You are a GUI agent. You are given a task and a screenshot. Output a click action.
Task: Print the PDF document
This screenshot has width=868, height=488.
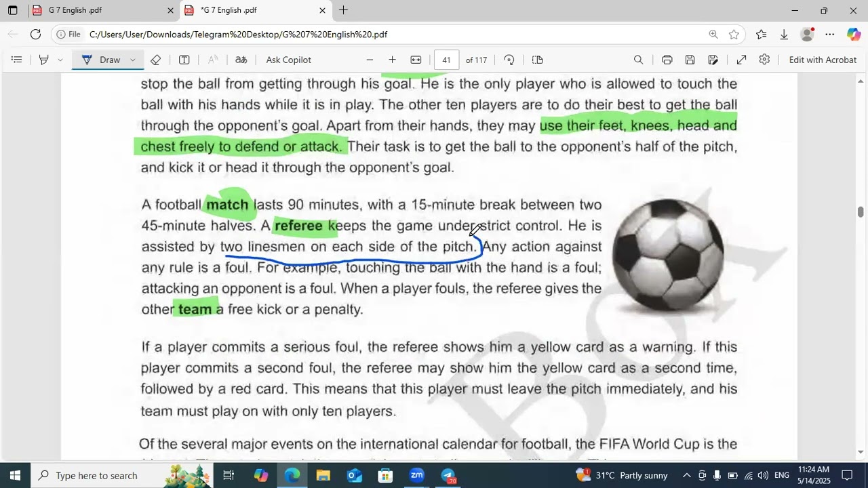[x=667, y=60]
